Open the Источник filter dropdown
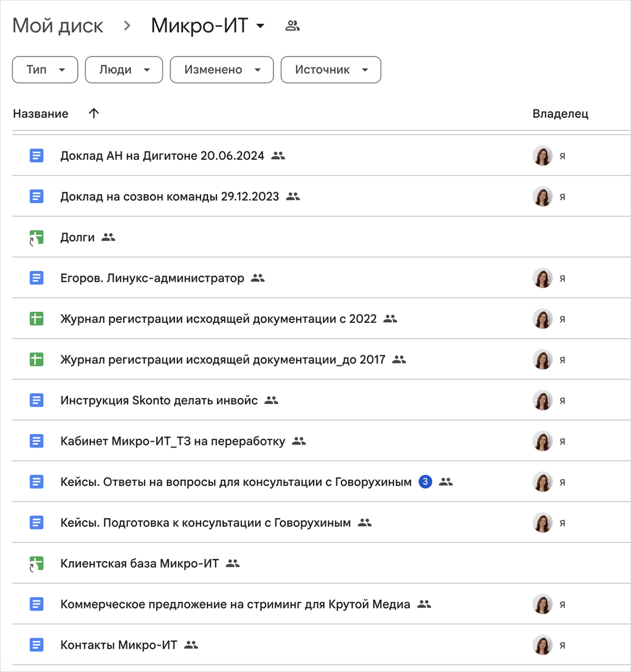 (x=331, y=70)
